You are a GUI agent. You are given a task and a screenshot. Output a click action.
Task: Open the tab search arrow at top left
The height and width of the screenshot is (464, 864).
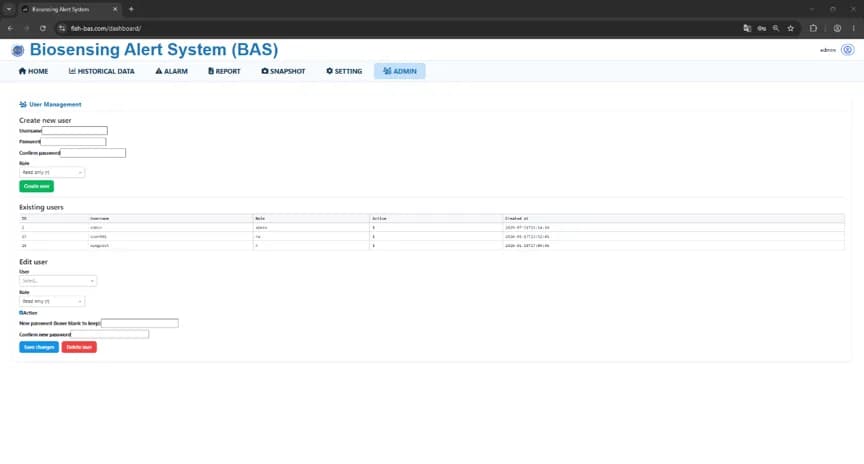pos(9,9)
